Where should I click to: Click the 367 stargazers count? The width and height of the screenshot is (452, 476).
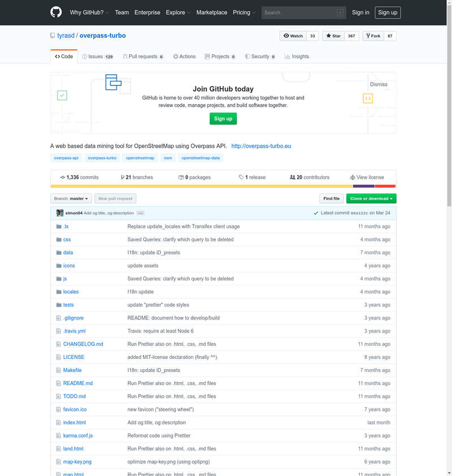click(351, 36)
